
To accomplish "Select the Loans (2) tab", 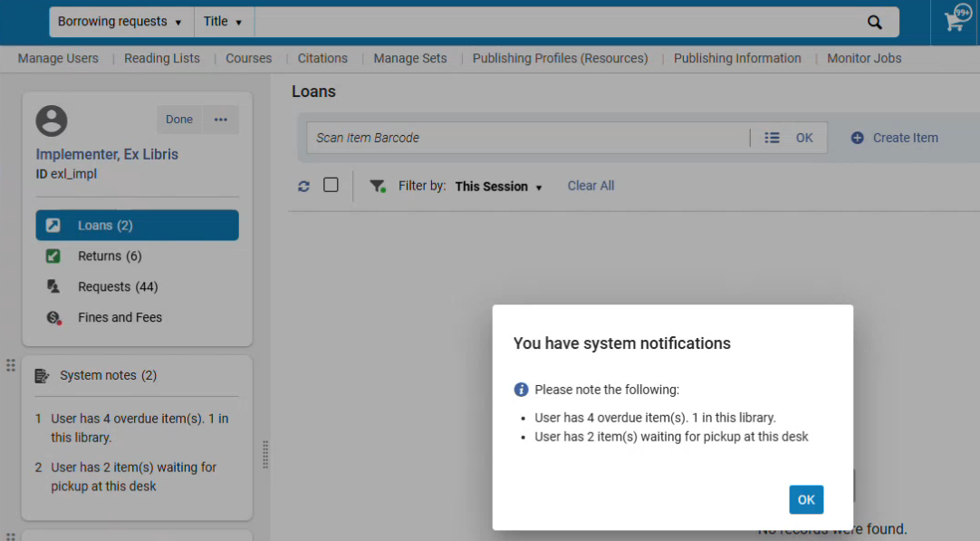I will (x=137, y=225).
